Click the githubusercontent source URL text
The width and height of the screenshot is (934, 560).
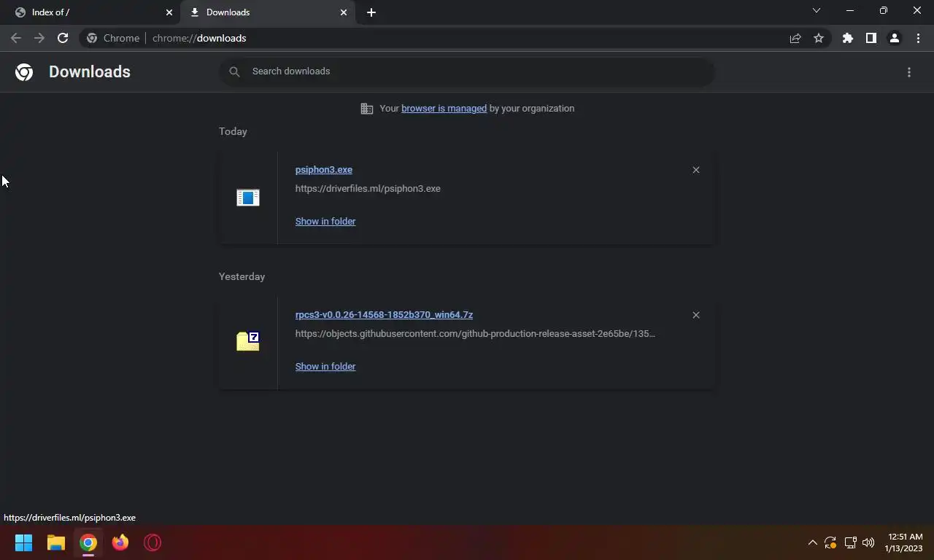click(475, 334)
